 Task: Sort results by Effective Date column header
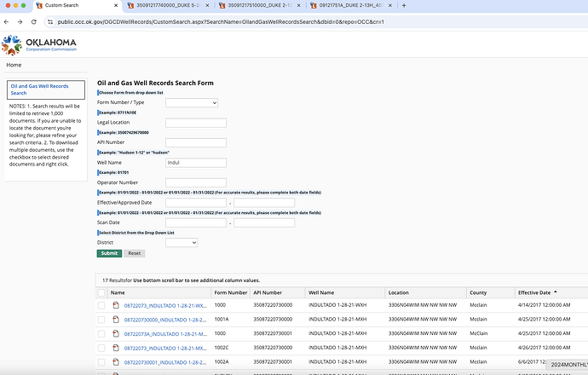534,292
